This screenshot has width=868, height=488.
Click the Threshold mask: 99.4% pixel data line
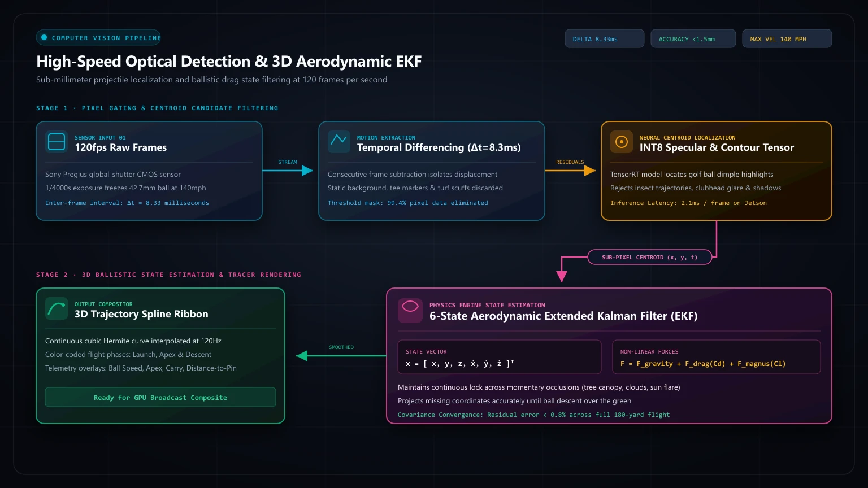tap(408, 203)
